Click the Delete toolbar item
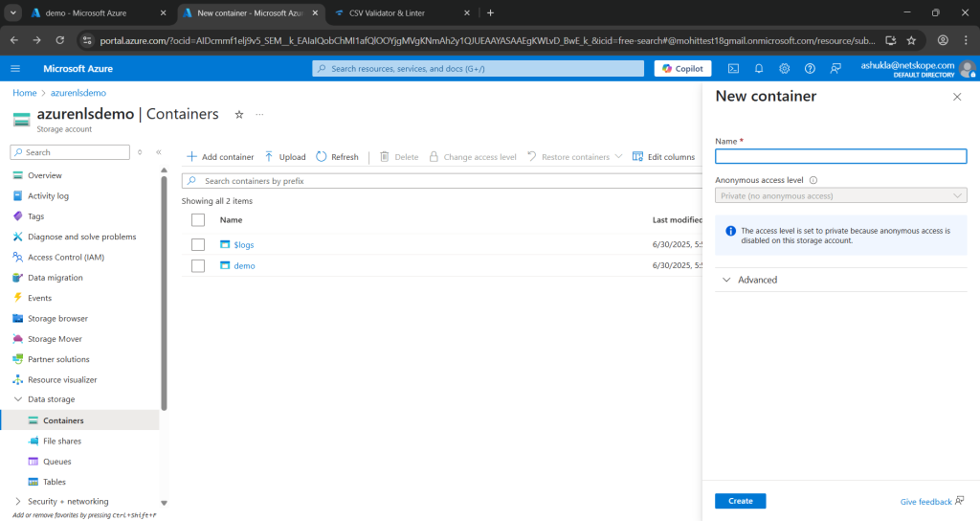Image resolution: width=980 pixels, height=521 pixels. tap(399, 157)
